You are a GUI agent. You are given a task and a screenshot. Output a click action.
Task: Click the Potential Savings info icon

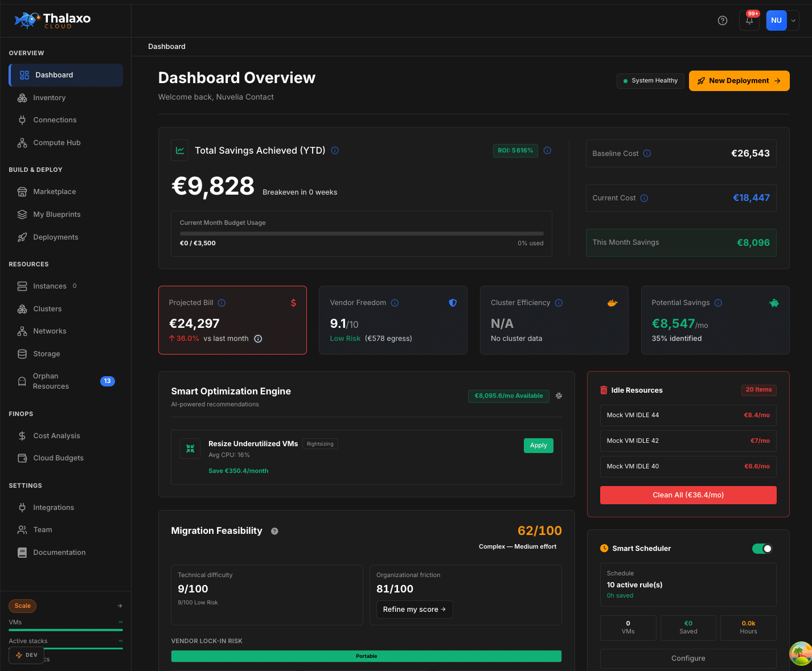pyautogui.click(x=718, y=303)
